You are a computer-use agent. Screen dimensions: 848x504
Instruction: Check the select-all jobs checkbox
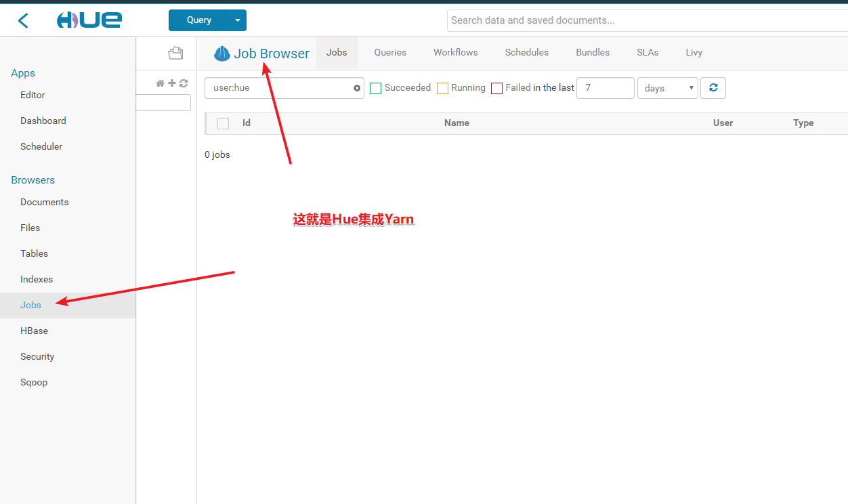[223, 123]
